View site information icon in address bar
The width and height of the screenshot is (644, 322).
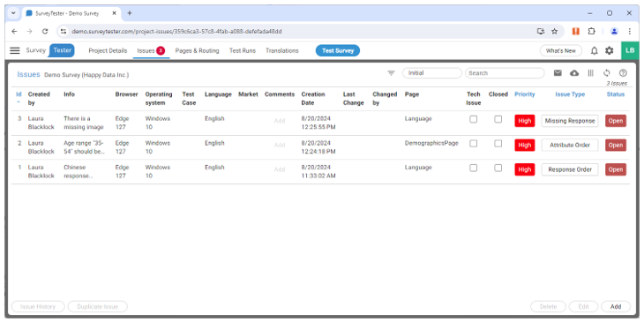(x=64, y=31)
